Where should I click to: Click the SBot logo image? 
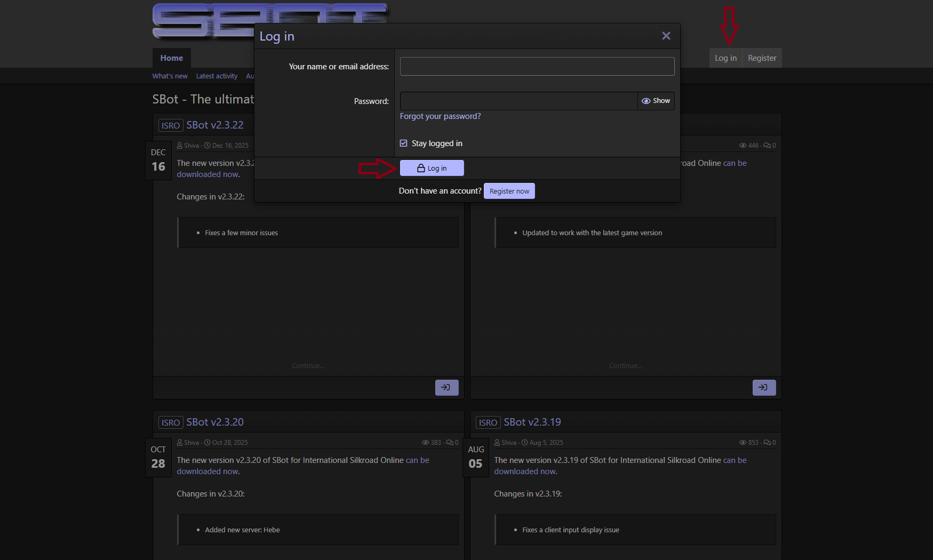[x=203, y=21]
